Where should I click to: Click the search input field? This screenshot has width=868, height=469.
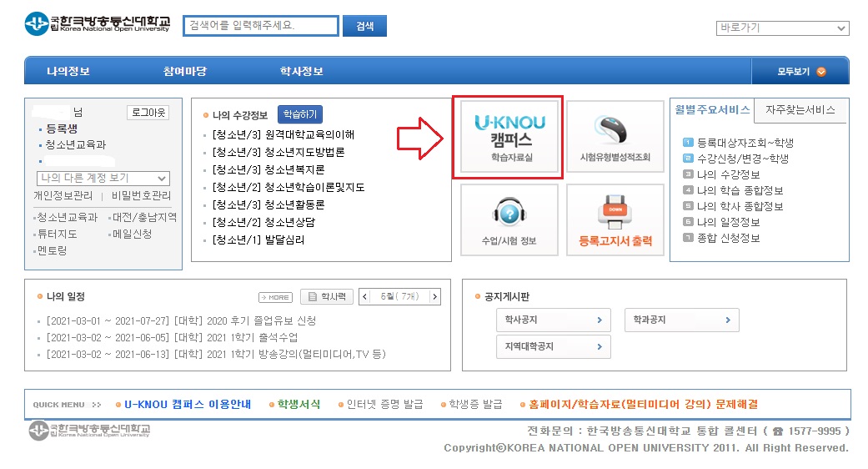261,26
